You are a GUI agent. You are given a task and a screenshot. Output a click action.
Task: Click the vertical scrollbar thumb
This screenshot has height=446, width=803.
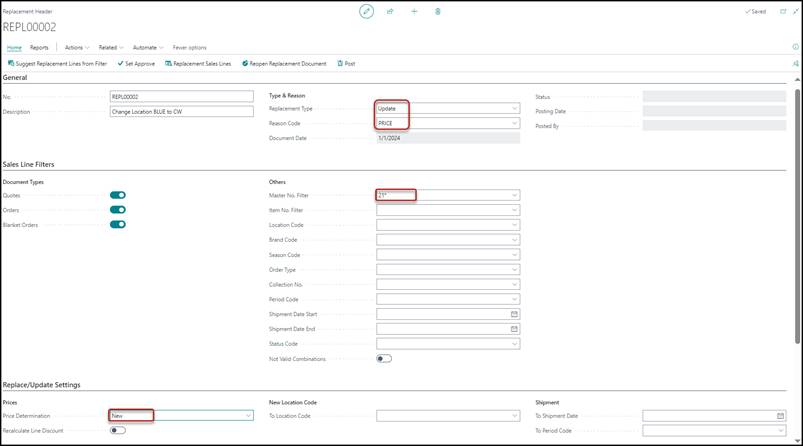pyautogui.click(x=797, y=216)
